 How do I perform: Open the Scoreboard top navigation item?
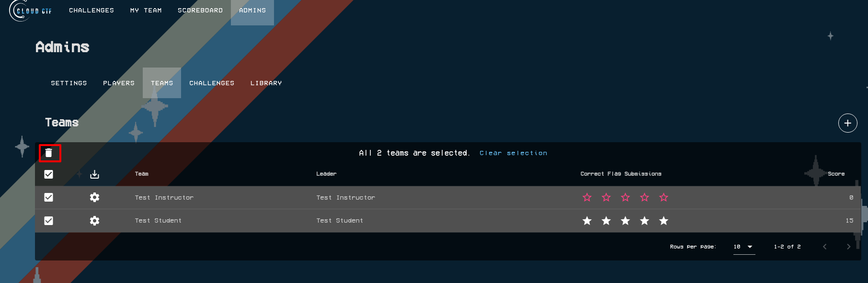tap(200, 11)
